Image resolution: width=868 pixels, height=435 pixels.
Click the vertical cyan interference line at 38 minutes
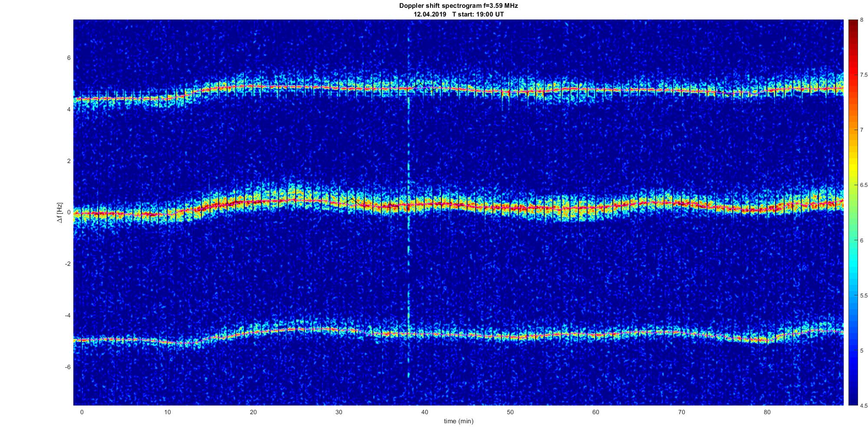408,260
